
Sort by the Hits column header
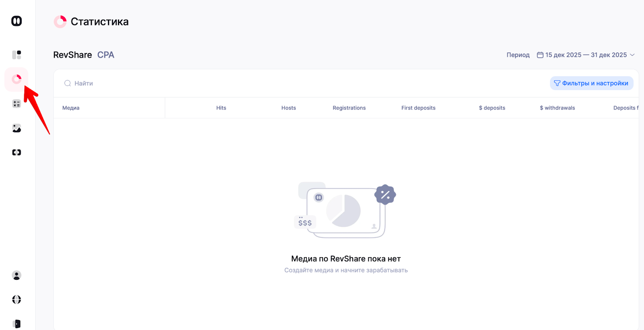[x=221, y=108]
